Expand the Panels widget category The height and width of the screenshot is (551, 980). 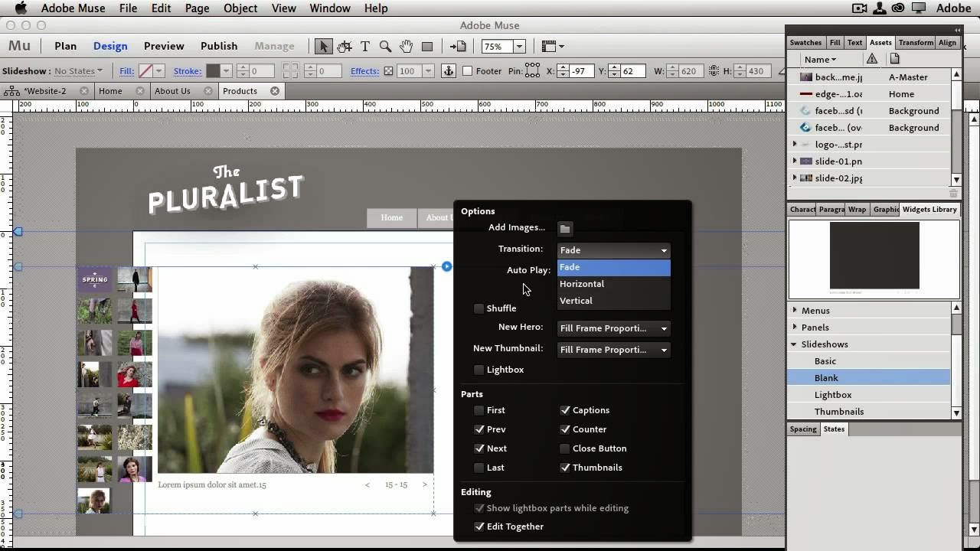[x=795, y=328]
